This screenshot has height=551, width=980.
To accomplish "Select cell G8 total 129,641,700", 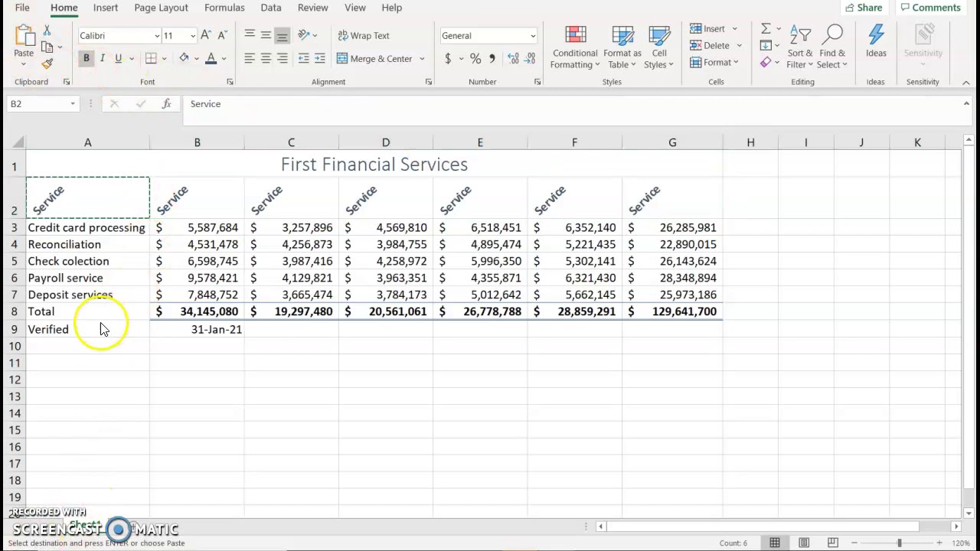I will [x=672, y=311].
